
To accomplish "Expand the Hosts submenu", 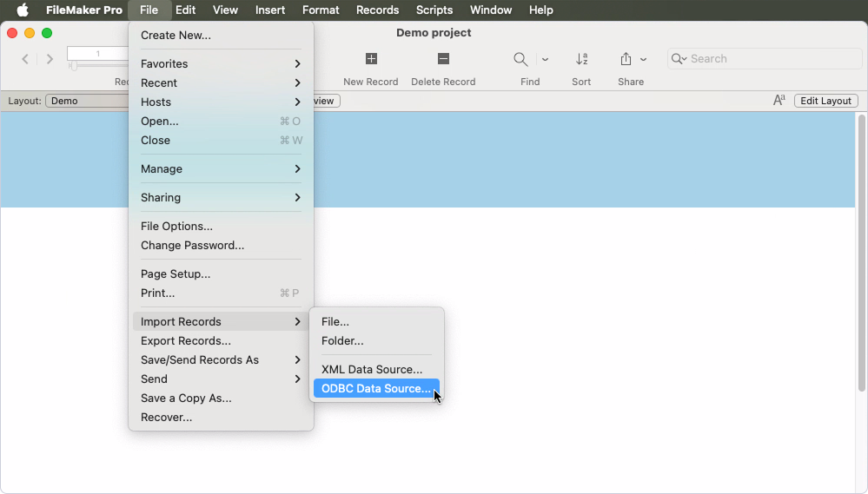I will tap(221, 102).
